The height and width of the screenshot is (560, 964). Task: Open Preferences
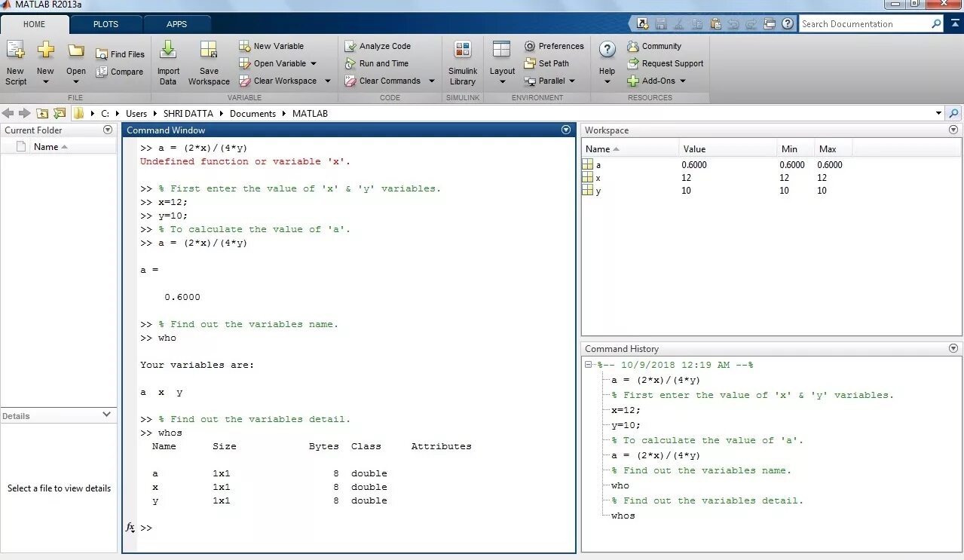[x=554, y=46]
